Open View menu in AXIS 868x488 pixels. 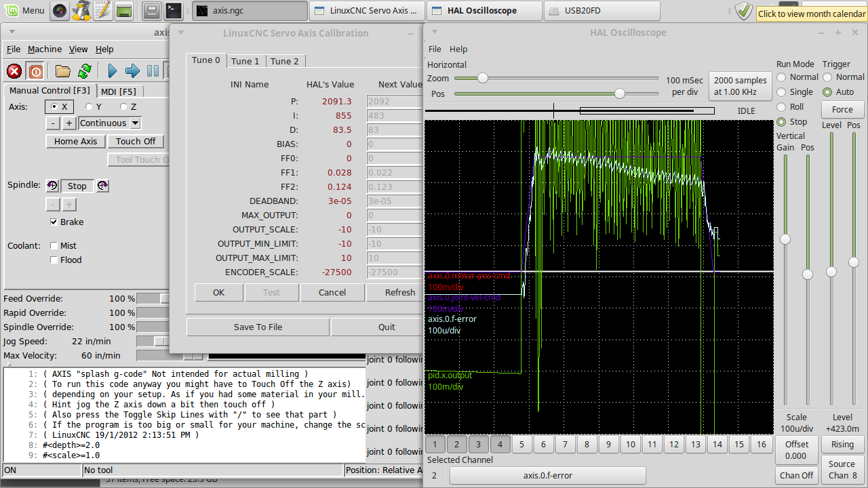pyautogui.click(x=79, y=49)
